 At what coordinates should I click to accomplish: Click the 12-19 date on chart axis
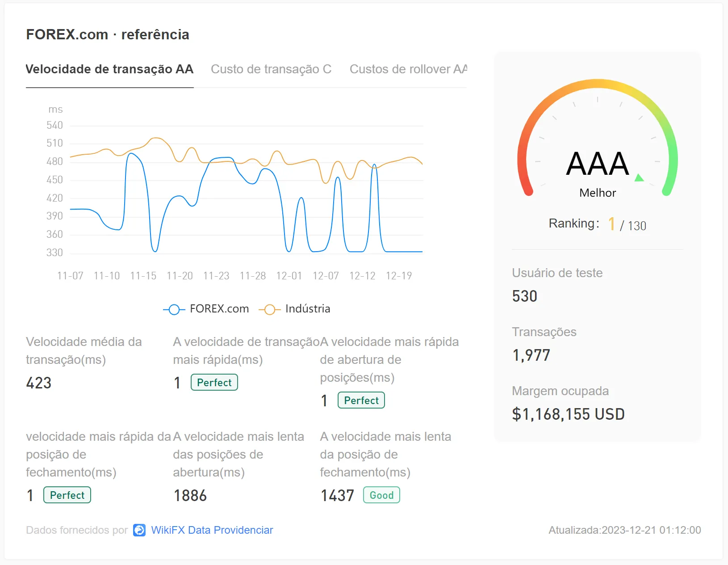[x=399, y=276]
